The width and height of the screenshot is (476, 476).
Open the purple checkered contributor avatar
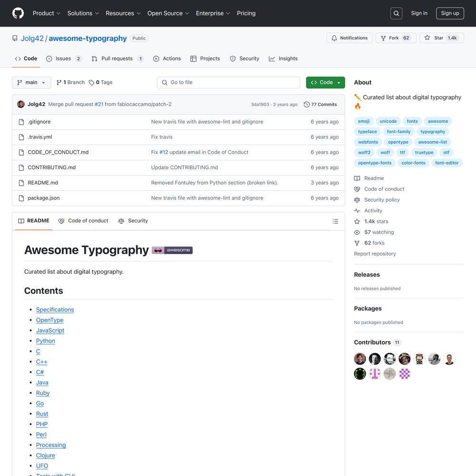click(404, 374)
